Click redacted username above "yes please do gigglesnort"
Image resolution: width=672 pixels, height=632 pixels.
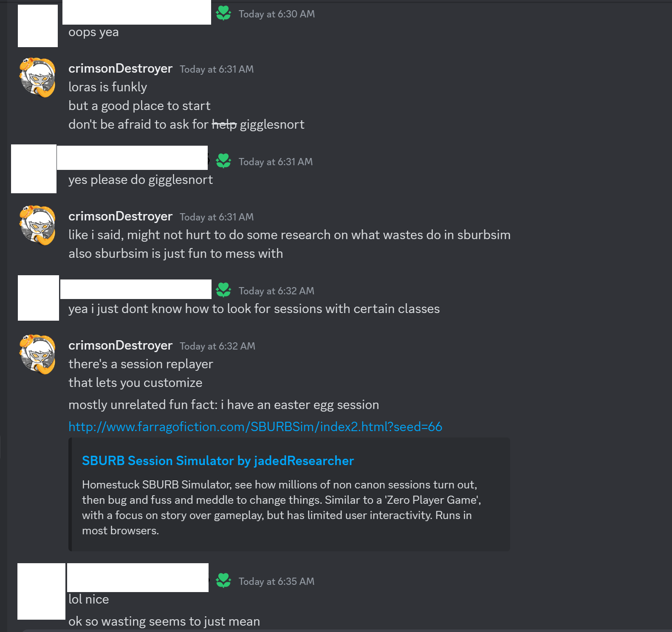(133, 158)
